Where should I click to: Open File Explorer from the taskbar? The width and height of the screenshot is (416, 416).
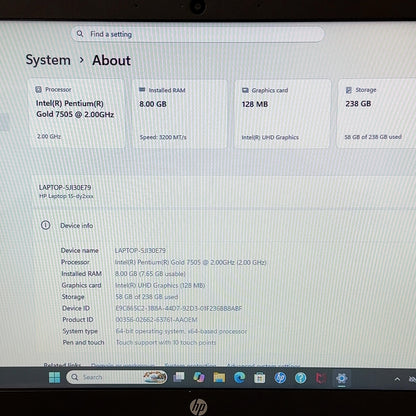click(219, 378)
